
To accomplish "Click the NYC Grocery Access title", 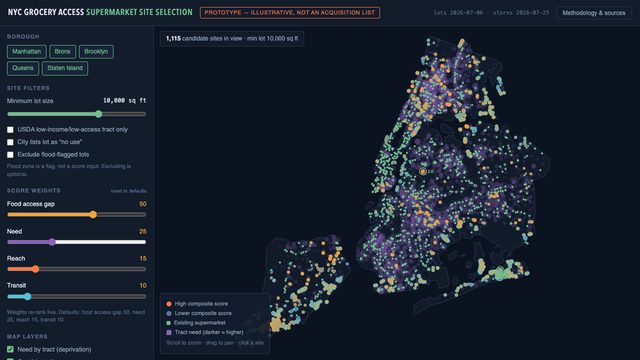I will point(100,12).
